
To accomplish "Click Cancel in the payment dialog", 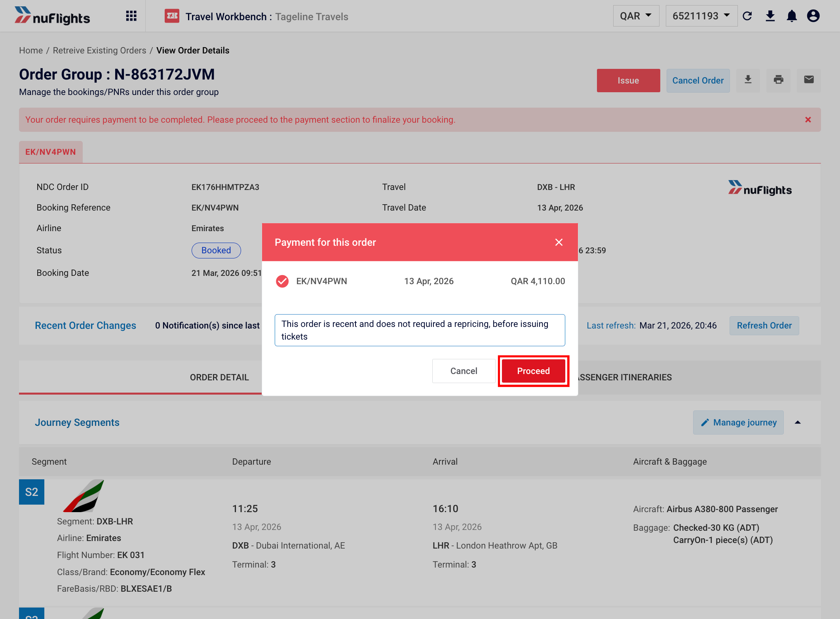I will [464, 371].
